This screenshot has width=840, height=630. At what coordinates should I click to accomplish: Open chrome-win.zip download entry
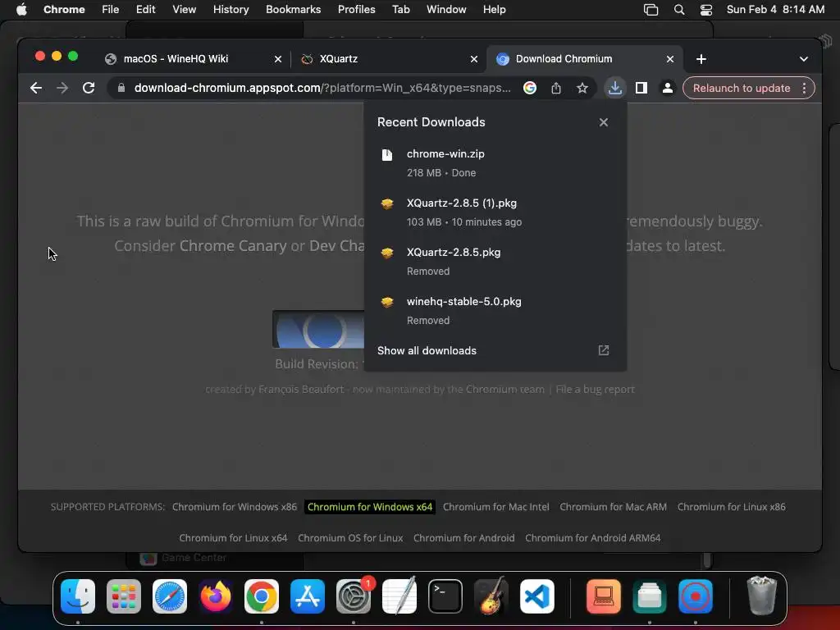click(495, 163)
